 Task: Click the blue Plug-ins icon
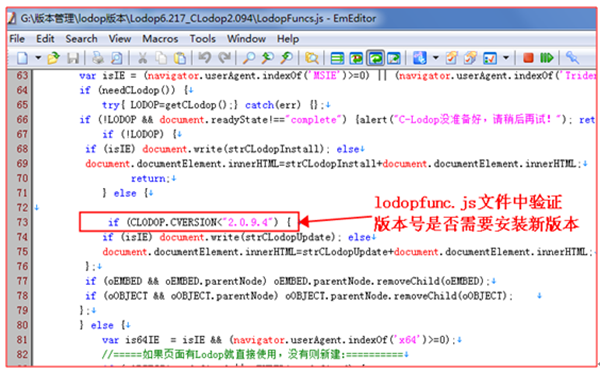click(420, 58)
